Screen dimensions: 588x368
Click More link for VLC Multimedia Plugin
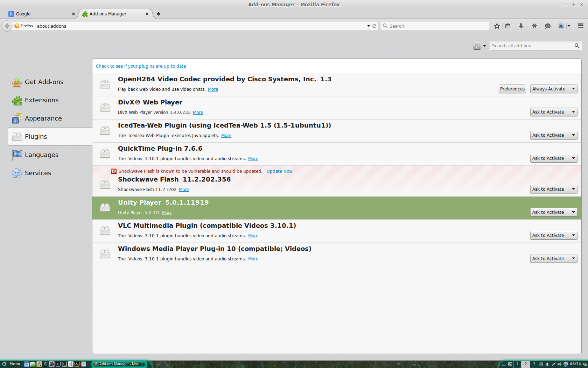(253, 236)
